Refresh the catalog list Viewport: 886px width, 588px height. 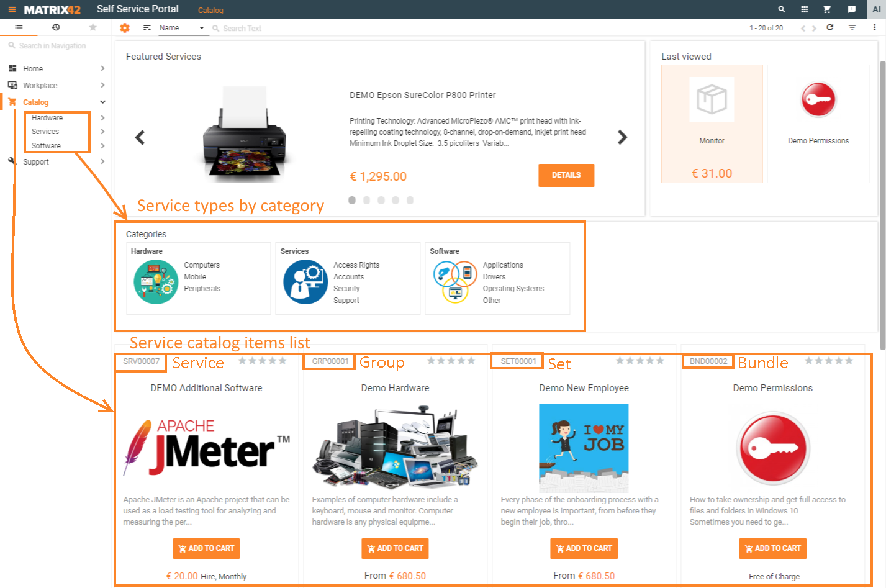830,27
